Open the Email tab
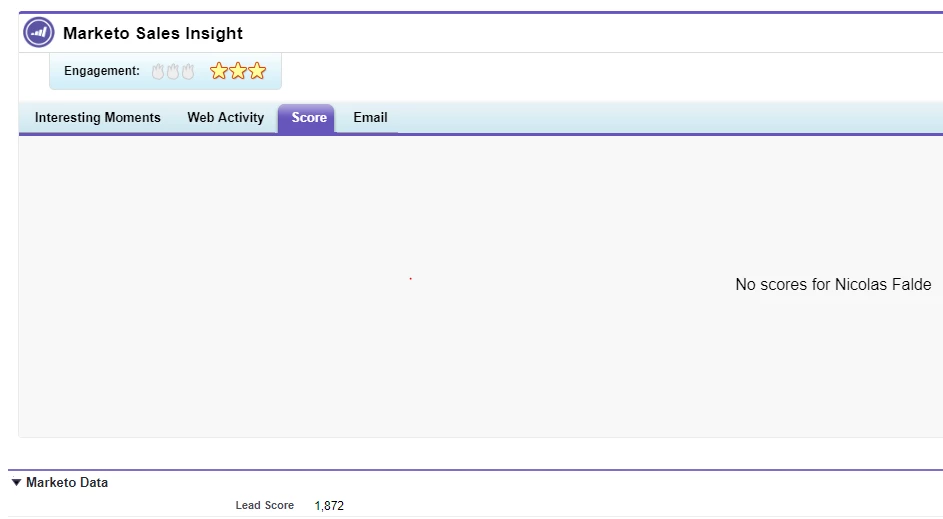 (370, 118)
